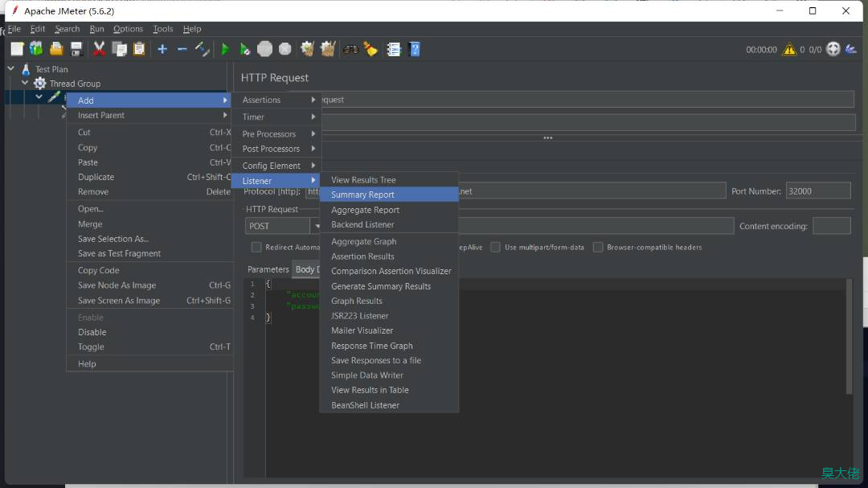868x488 pixels.
Task: Collapse the Test Plan tree node
Action: [11, 68]
